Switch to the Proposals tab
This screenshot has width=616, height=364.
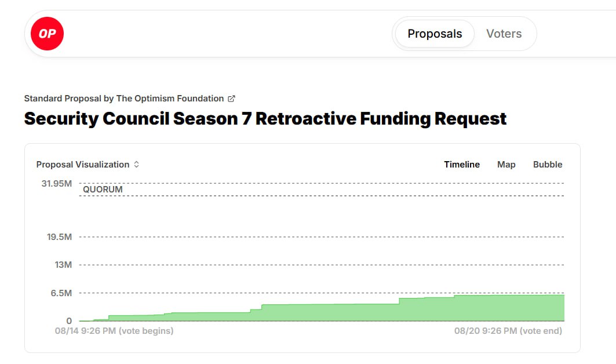[x=435, y=34]
